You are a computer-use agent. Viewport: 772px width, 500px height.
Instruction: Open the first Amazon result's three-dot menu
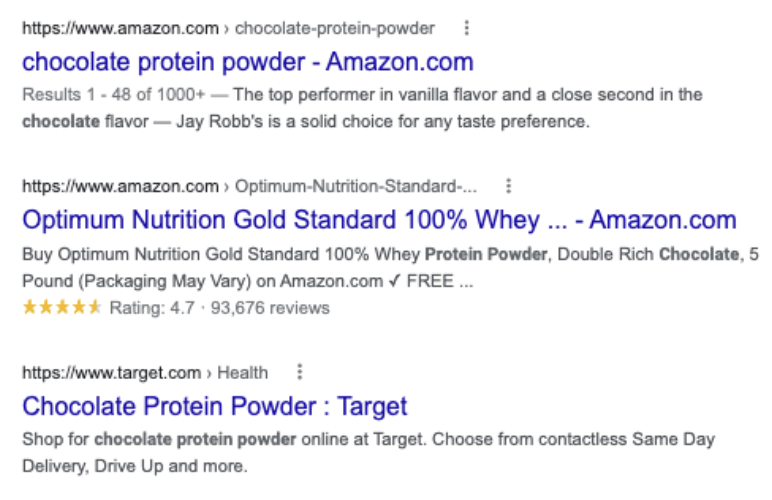(467, 28)
